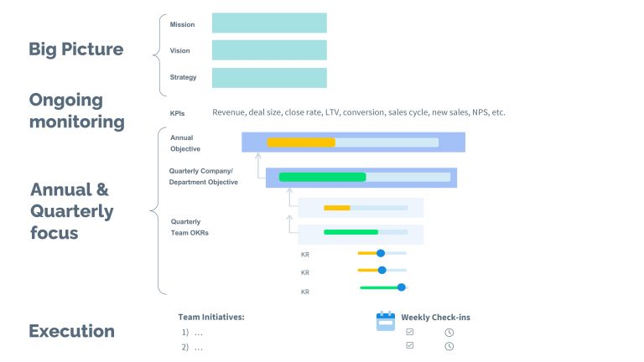Click the first clock icon under Weekly Check-ins
The width and height of the screenshot is (644, 362).
(449, 333)
